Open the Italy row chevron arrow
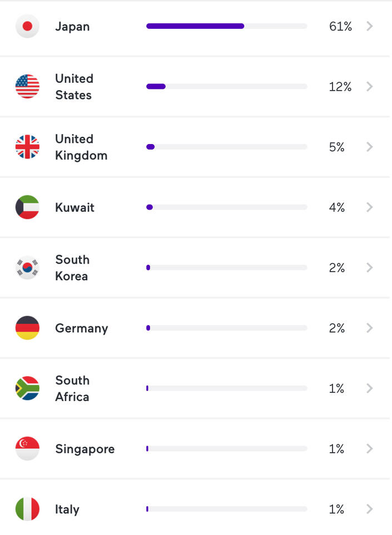Viewport: 392px width, 535px height. [370, 509]
